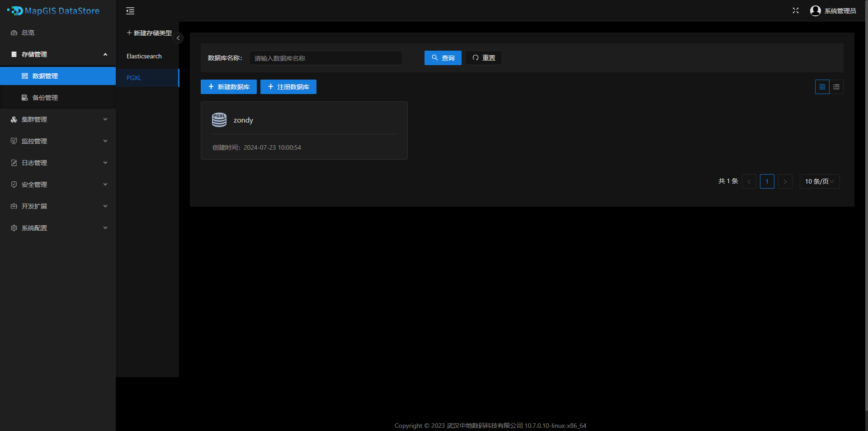The image size is (868, 431).
Task: Toggle the sidebar collapse menu icon
Action: [130, 11]
